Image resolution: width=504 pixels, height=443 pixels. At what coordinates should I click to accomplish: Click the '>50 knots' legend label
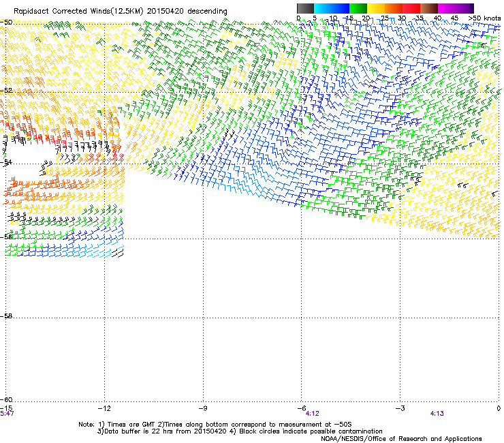point(484,18)
